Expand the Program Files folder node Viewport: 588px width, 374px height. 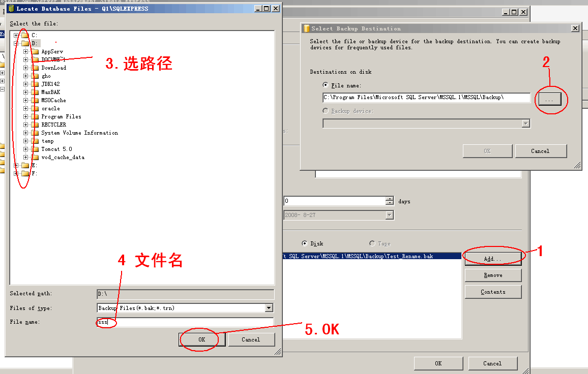(x=25, y=117)
